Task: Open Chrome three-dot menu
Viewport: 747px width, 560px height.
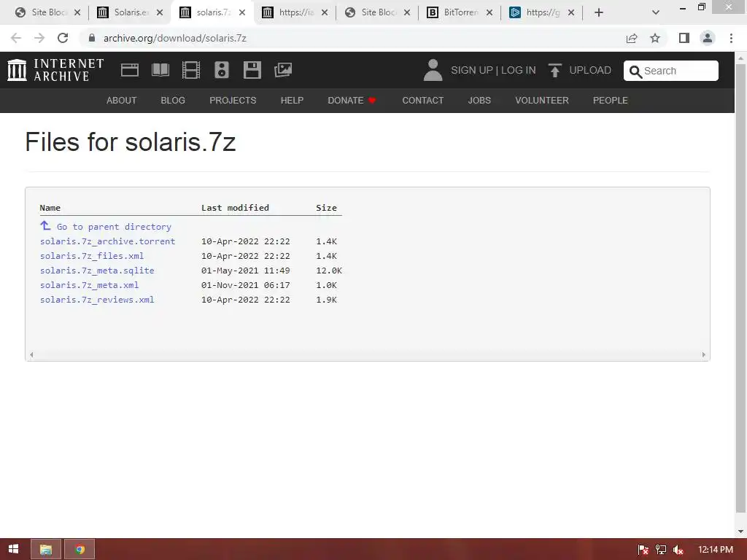Action: coord(731,38)
